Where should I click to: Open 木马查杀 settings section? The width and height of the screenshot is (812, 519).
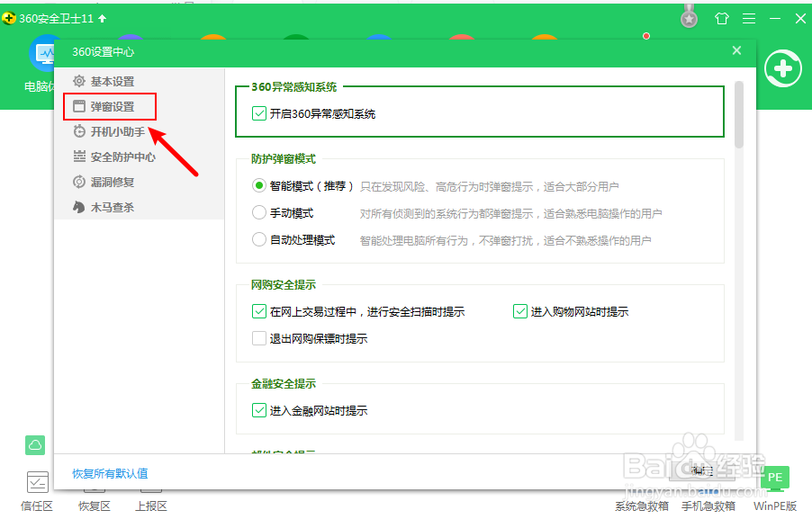tap(113, 208)
